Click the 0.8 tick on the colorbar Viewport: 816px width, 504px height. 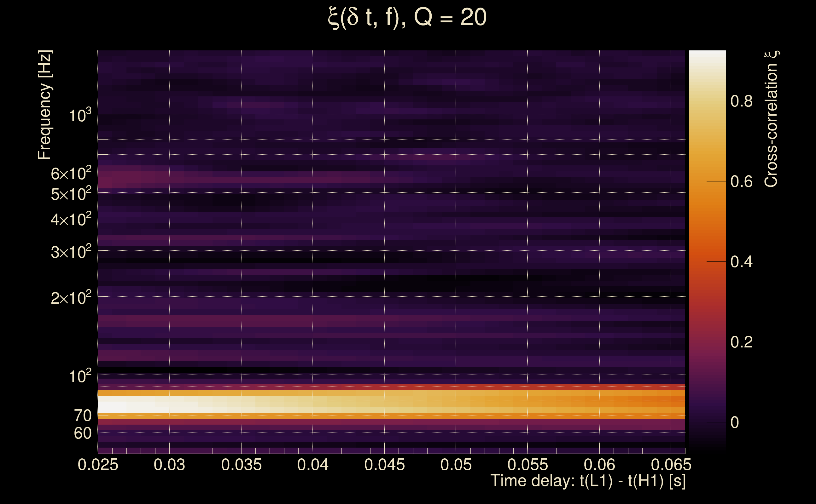[741, 101]
